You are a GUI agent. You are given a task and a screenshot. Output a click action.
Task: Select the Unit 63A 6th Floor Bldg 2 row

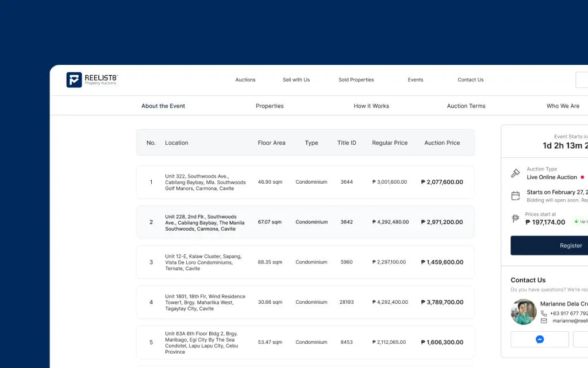[x=305, y=343]
